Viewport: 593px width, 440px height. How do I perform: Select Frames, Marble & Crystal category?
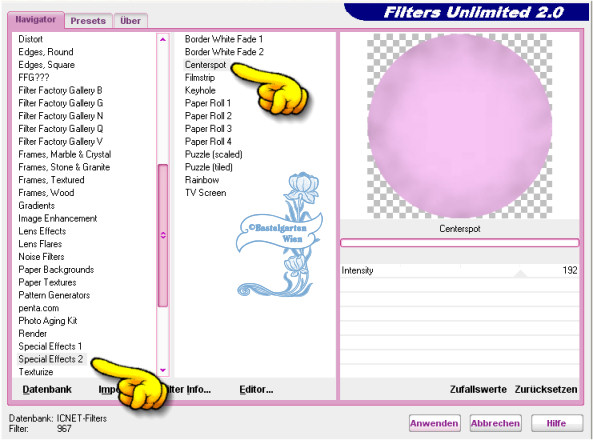pyautogui.click(x=65, y=154)
